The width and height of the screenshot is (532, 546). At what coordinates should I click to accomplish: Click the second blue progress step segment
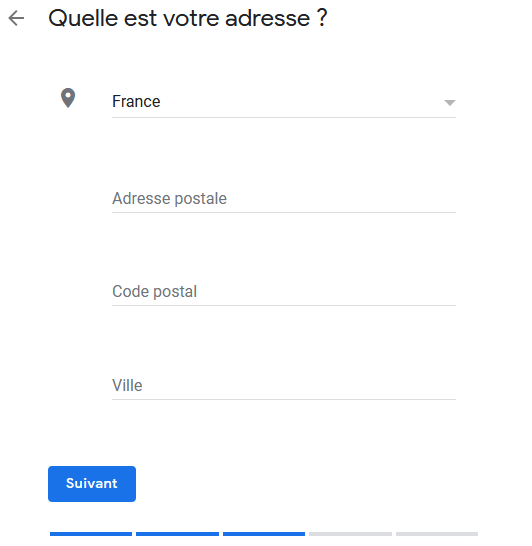coord(177,534)
